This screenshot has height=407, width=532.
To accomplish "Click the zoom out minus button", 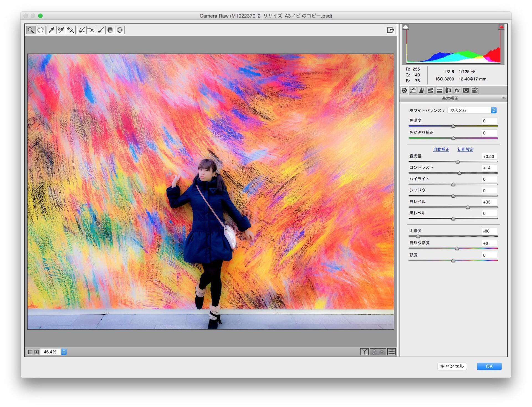I will pyautogui.click(x=30, y=352).
